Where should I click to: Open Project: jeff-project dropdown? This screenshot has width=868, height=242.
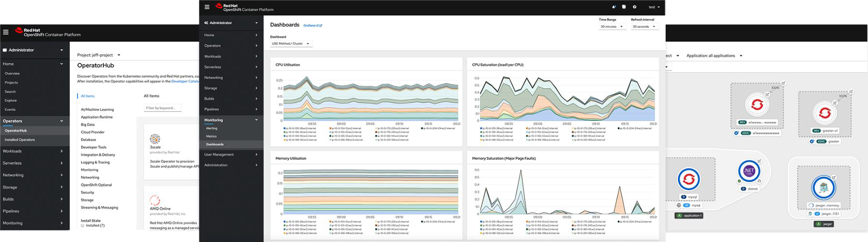[99, 55]
